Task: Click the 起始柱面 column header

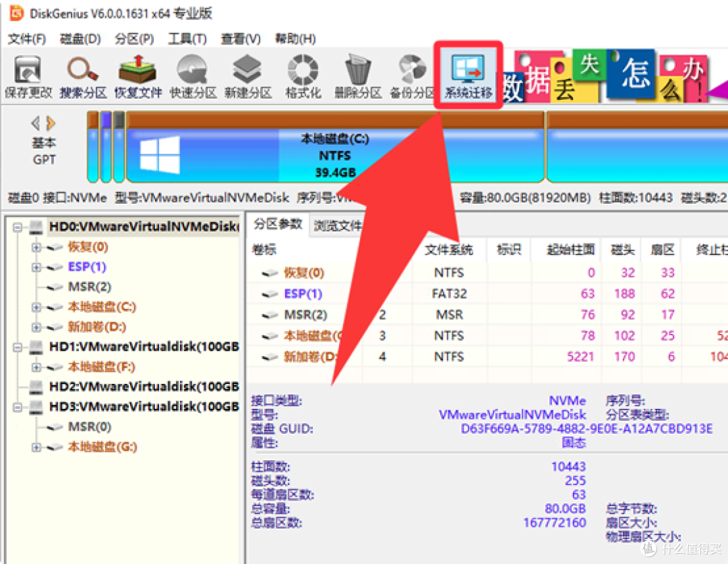Action: tap(571, 250)
